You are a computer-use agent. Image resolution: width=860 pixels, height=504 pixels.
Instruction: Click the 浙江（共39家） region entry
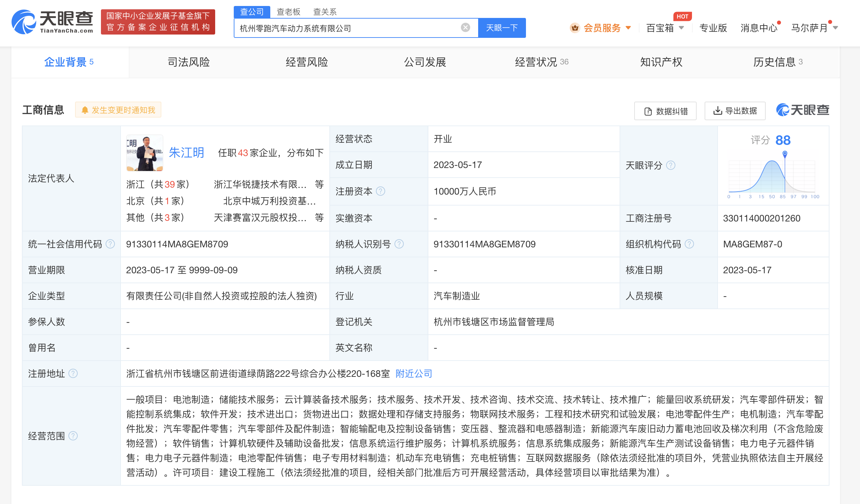[157, 184]
